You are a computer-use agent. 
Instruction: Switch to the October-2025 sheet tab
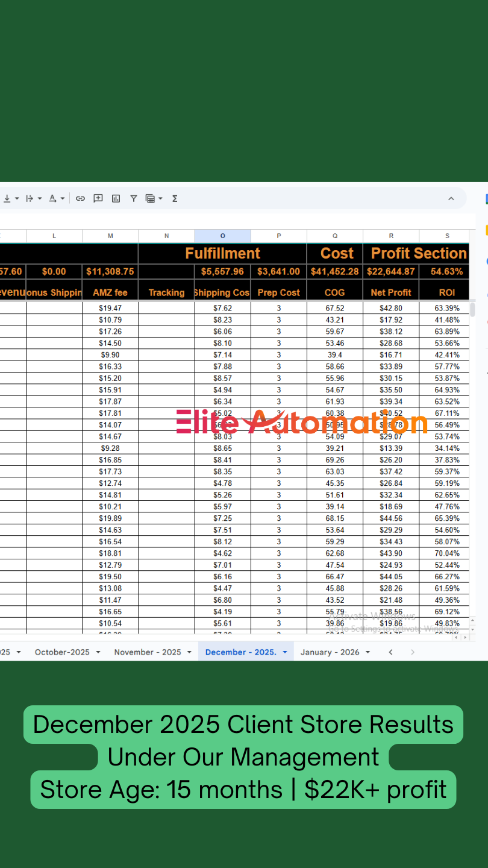[x=62, y=652]
